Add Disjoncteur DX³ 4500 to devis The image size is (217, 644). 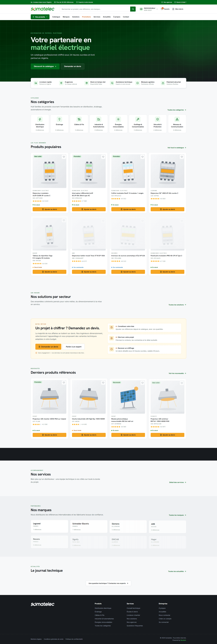tap(167, 209)
